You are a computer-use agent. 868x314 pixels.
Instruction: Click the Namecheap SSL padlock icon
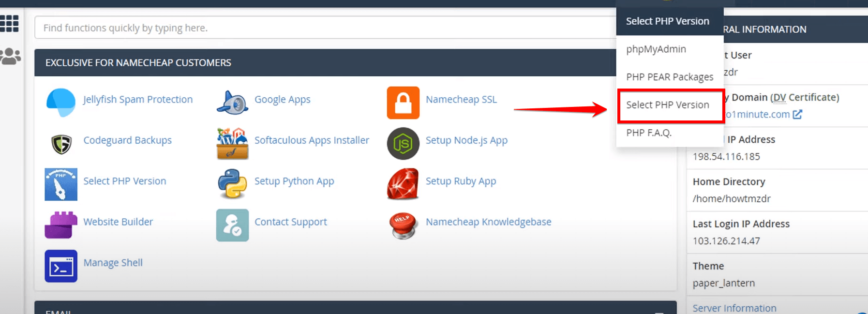[x=403, y=103]
